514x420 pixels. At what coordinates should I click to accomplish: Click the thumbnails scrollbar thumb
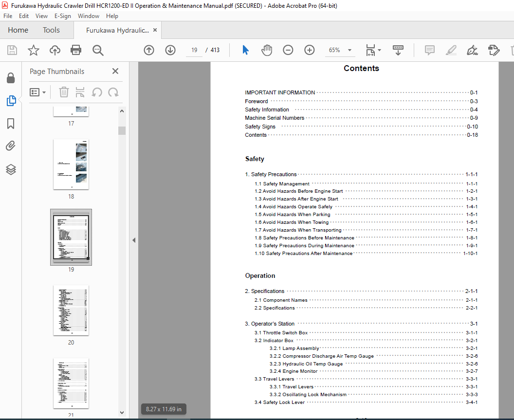(122, 130)
